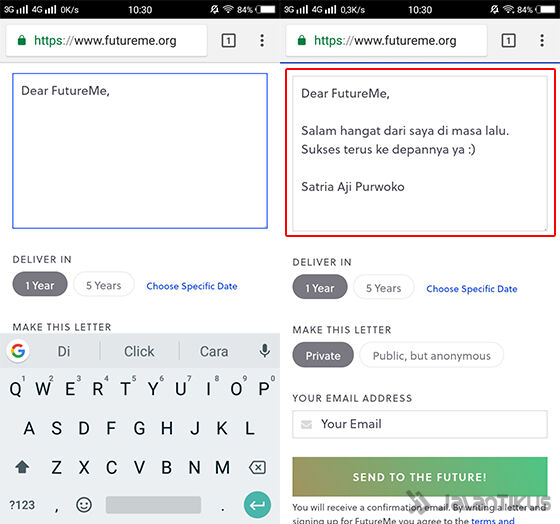The image size is (560, 524).
Task: Activate keyboard microphone voice input
Action: tap(265, 351)
